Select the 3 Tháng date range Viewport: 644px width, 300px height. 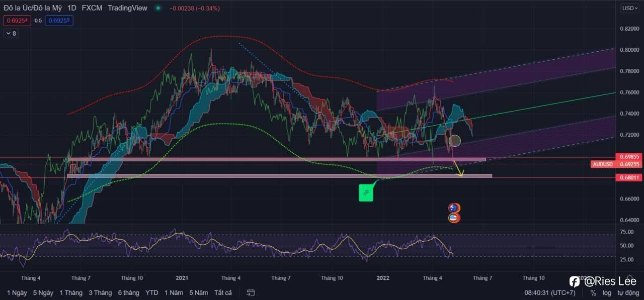[x=101, y=292]
